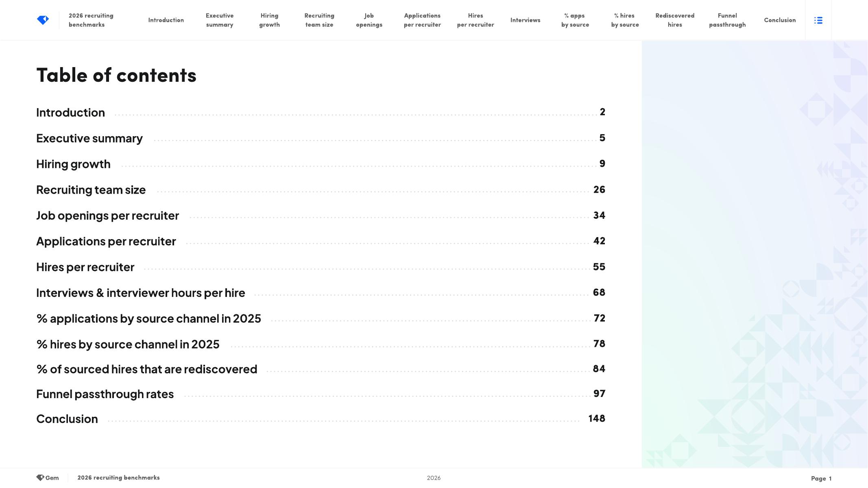Go to Introduction nav tab

click(x=166, y=20)
